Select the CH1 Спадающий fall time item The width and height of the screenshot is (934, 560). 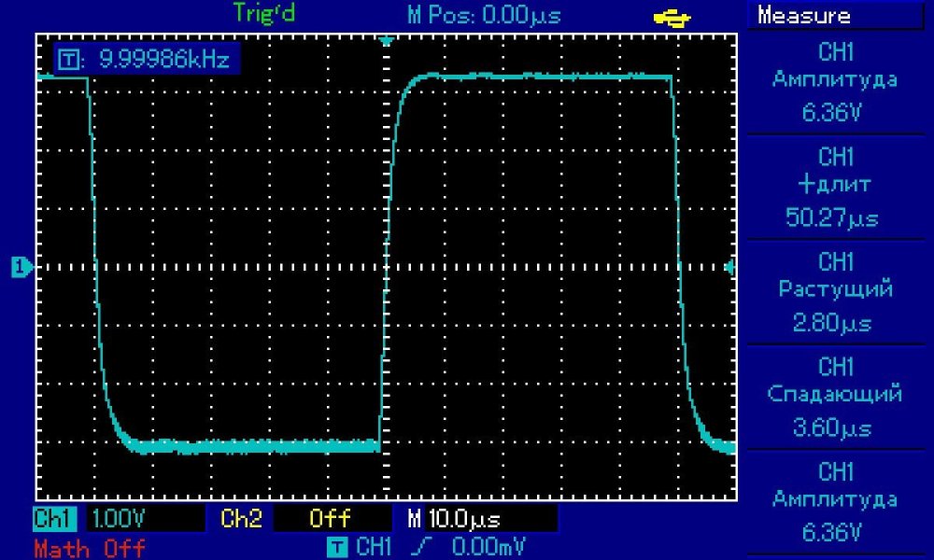(836, 396)
